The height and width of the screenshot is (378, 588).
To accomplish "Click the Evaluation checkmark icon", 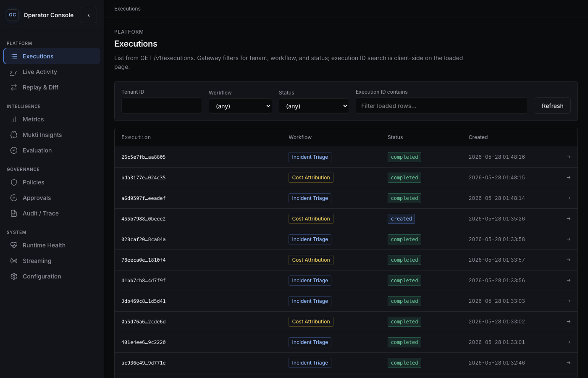I will click(x=14, y=150).
